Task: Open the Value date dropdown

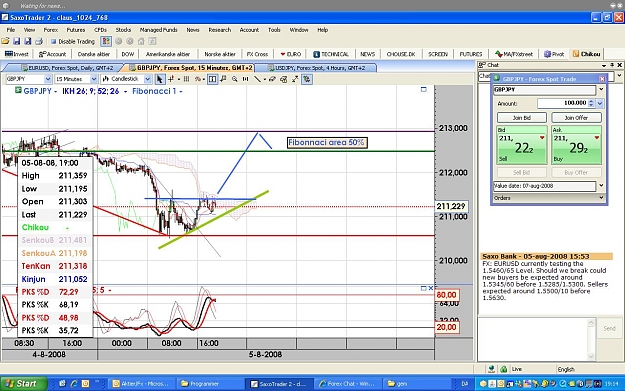Action: [601, 185]
